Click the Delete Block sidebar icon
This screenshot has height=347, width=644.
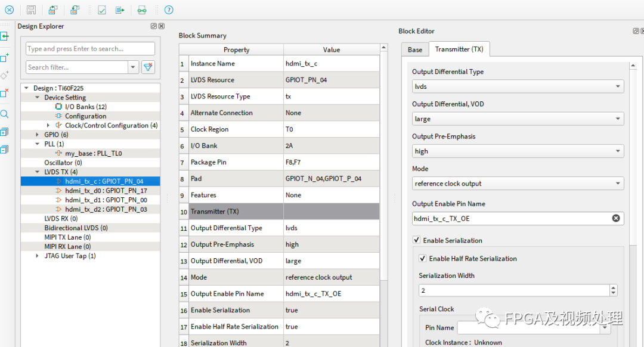point(5,93)
